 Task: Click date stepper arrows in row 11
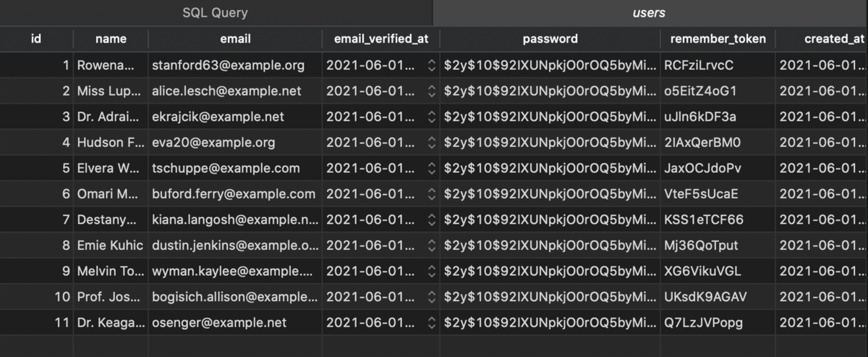pos(432,322)
